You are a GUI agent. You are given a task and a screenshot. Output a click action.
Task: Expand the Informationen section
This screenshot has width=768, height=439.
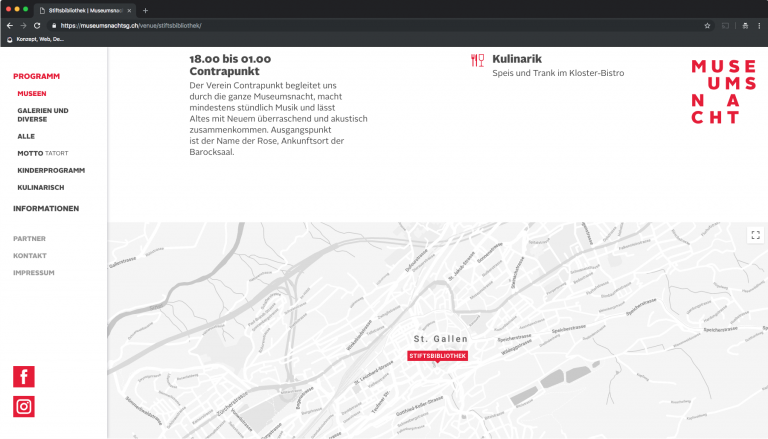(x=46, y=208)
